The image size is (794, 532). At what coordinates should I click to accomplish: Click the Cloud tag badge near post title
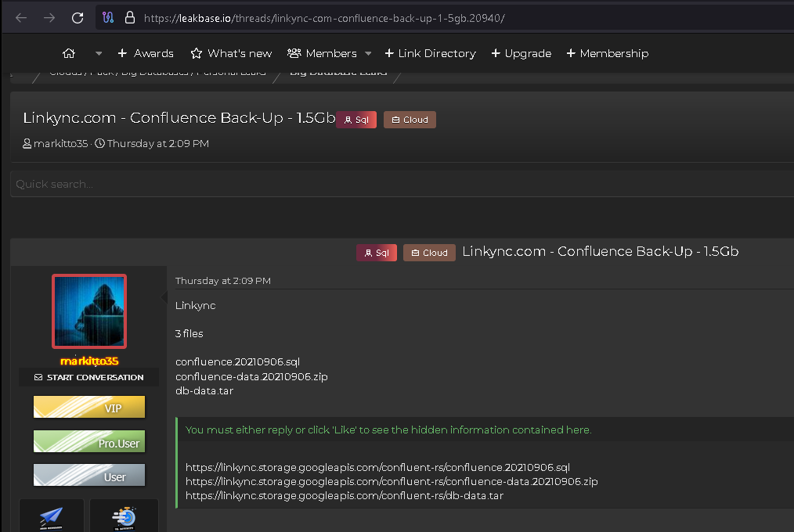coord(429,253)
